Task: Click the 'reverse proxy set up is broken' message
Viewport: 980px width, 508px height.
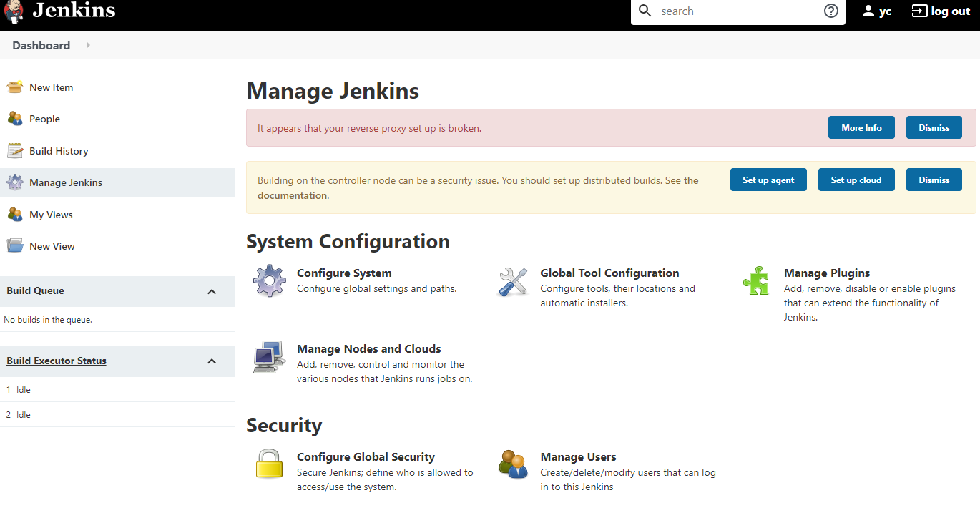Action: click(369, 128)
